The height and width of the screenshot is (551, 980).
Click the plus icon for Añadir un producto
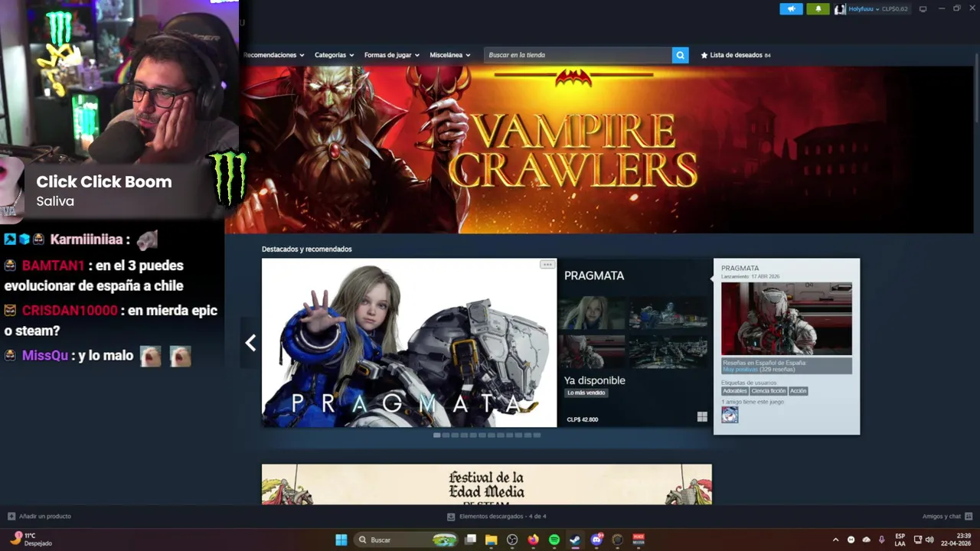click(11, 517)
